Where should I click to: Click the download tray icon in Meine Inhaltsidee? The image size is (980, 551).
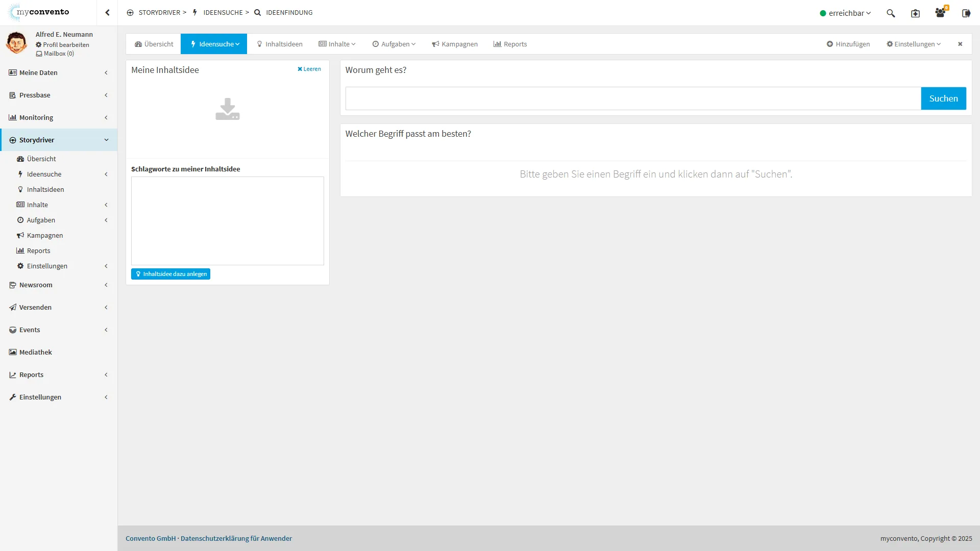(x=227, y=109)
